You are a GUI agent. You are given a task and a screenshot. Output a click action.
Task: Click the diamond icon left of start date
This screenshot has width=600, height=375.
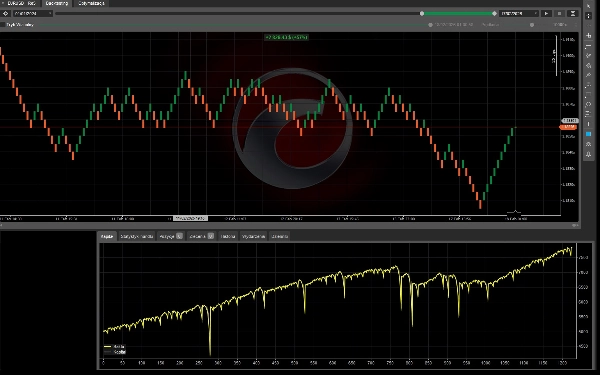coord(5,13)
